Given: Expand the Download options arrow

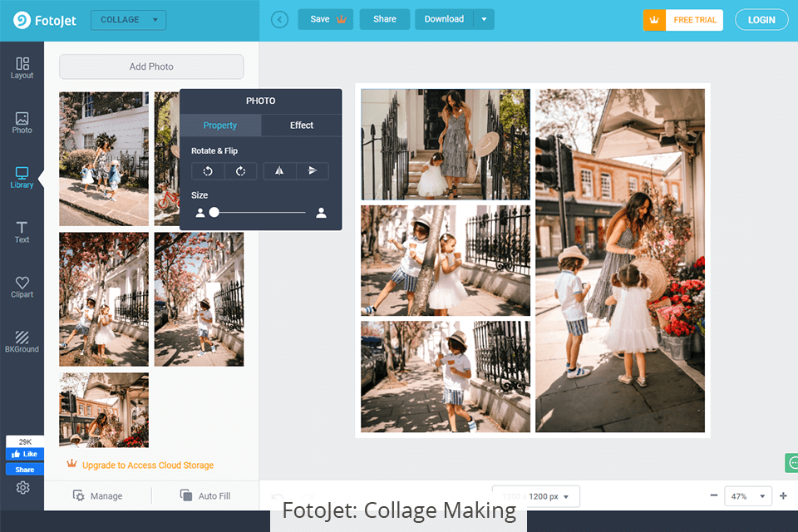Looking at the screenshot, I should tap(484, 19).
